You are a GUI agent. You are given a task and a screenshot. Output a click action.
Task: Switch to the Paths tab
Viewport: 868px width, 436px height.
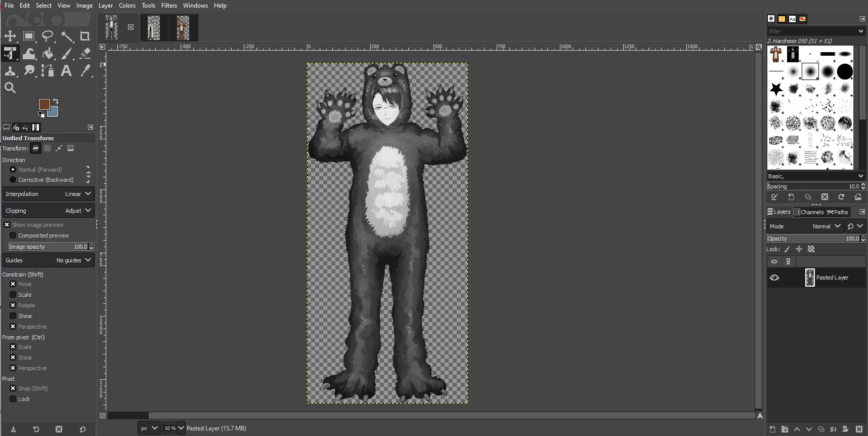tap(838, 212)
